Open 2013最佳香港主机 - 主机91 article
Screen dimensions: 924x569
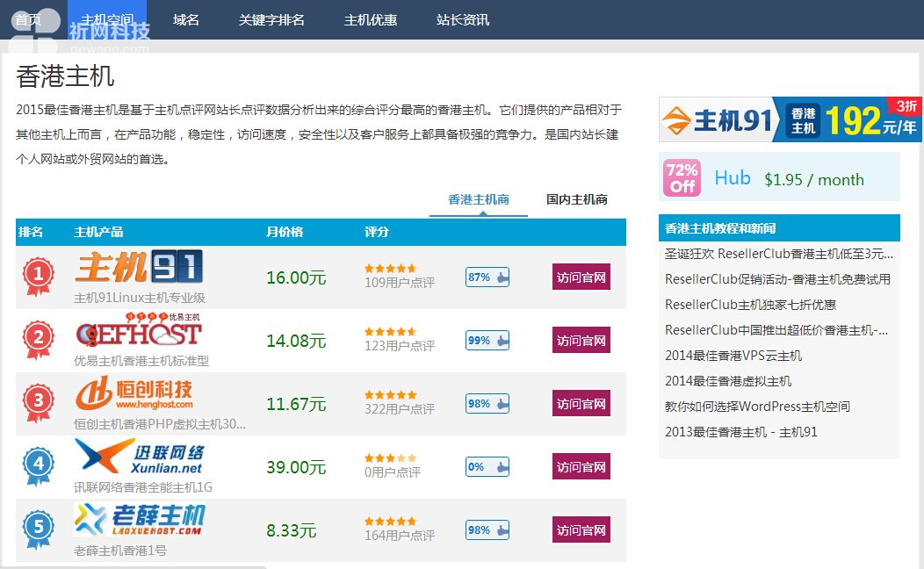click(741, 432)
